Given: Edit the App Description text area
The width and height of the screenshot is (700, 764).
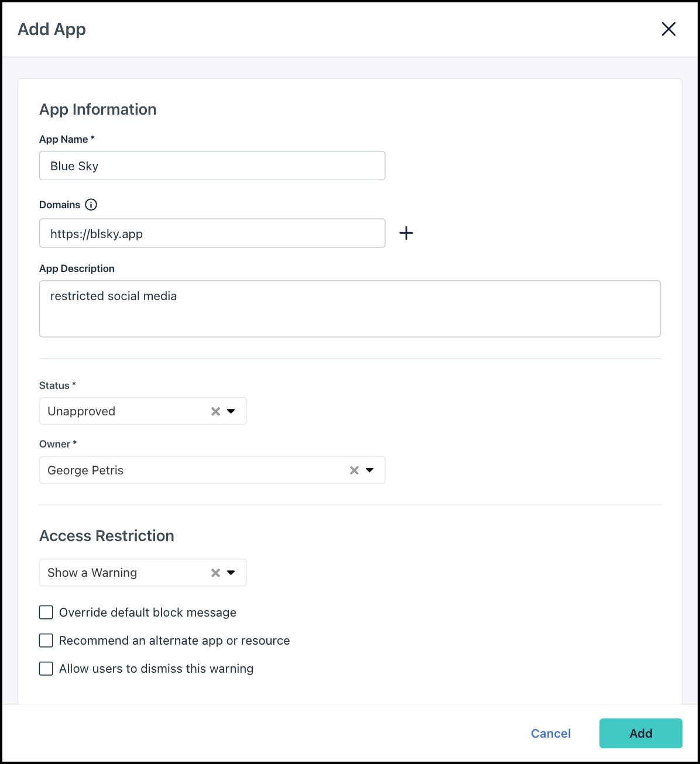Looking at the screenshot, I should click(x=349, y=308).
